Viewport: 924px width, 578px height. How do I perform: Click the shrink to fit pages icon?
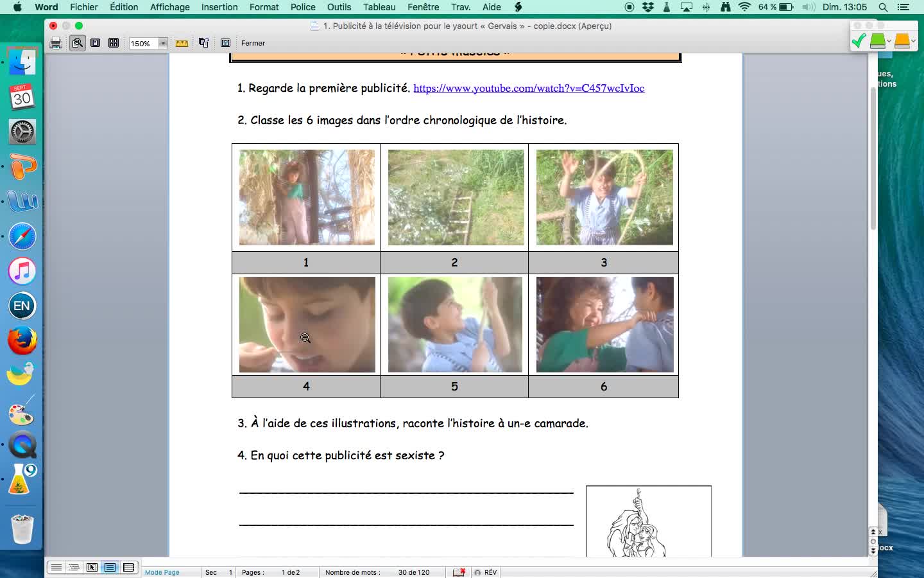tap(203, 43)
